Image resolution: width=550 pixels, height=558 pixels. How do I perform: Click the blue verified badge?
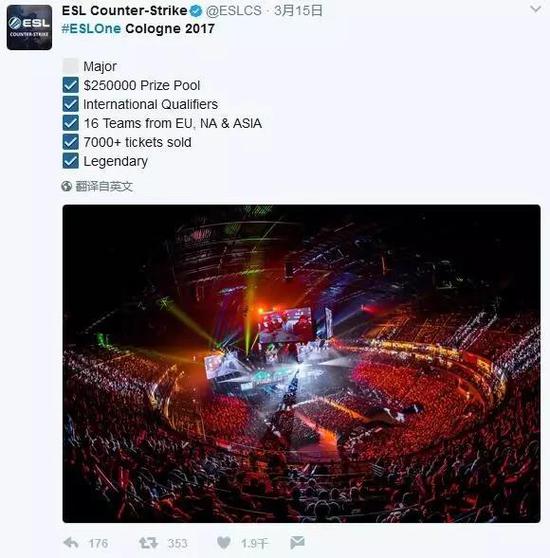(196, 11)
